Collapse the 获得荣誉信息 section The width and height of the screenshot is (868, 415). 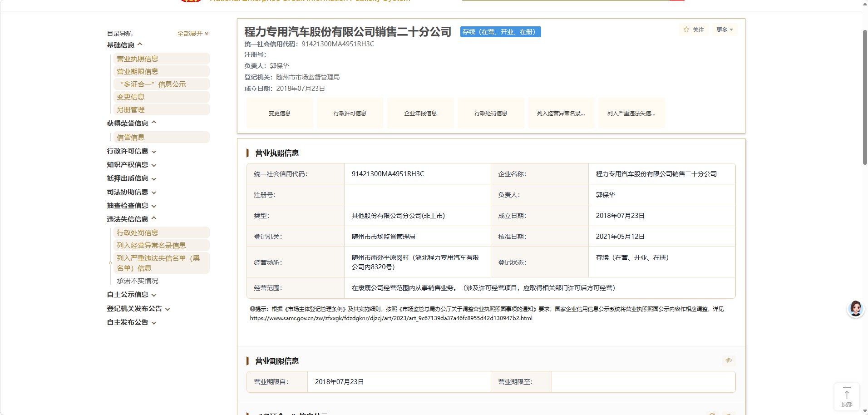[x=132, y=123]
